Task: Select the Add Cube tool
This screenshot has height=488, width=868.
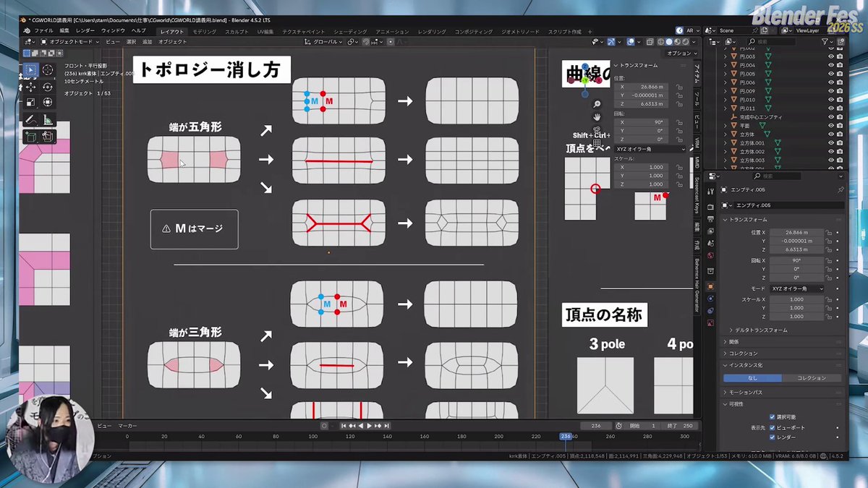Action: (31, 137)
